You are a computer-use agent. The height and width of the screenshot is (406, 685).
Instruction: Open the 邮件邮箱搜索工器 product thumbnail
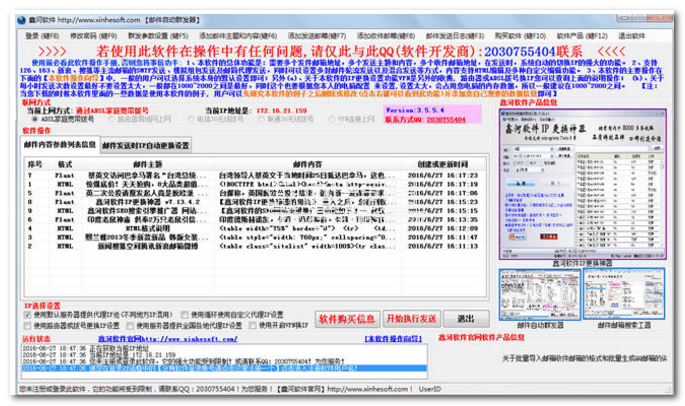(x=624, y=294)
